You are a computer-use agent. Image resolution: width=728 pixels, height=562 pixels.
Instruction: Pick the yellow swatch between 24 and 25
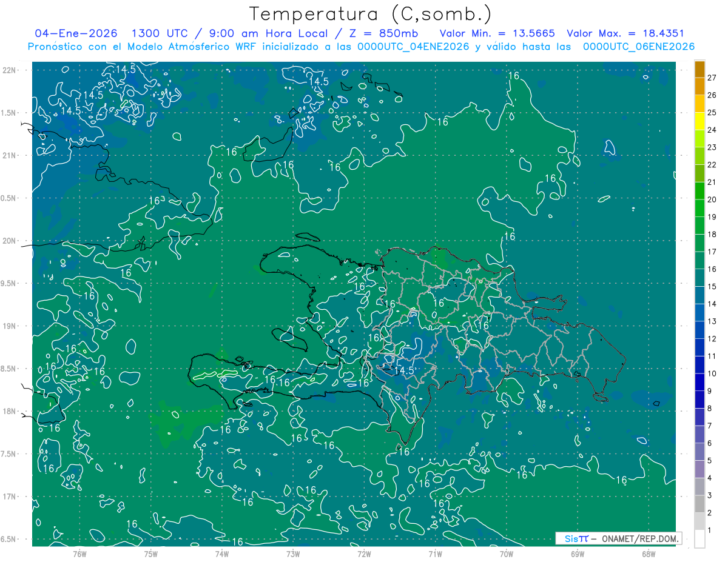click(699, 121)
